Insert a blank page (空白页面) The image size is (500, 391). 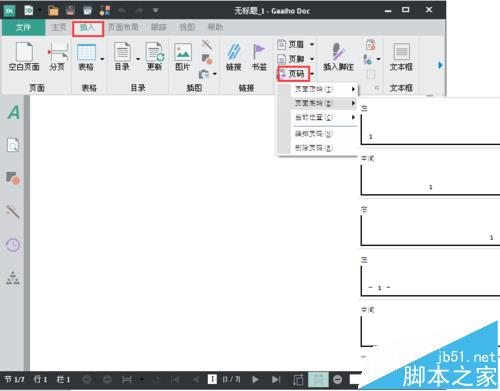tap(24, 56)
